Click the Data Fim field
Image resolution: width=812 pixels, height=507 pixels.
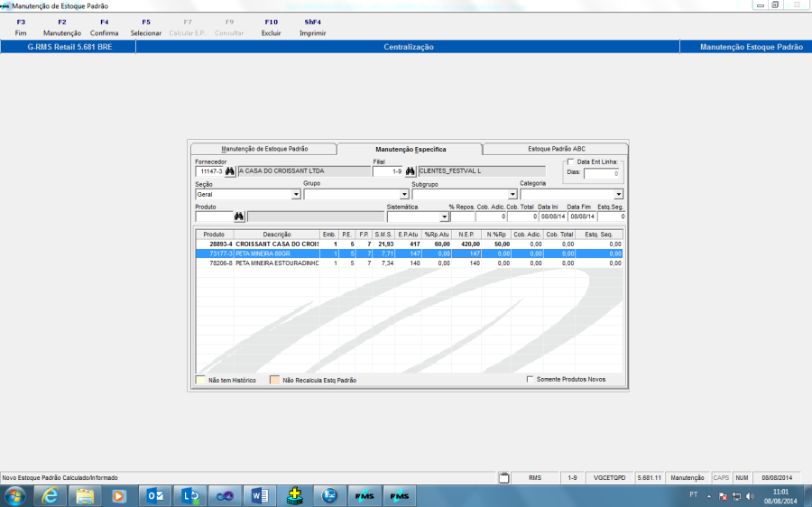coord(582,217)
